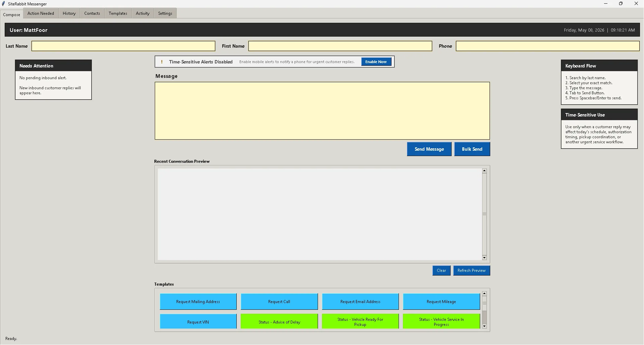Click the SiteRabbit Messenger title bar icon

pos(3,4)
